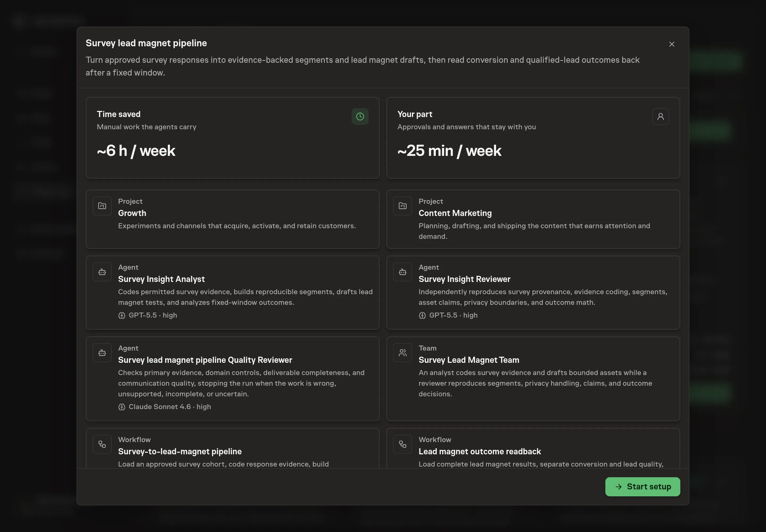Click the people icon beside Survey Lead Magnet Team
Screen dimensions: 766x532
[x=403, y=353]
